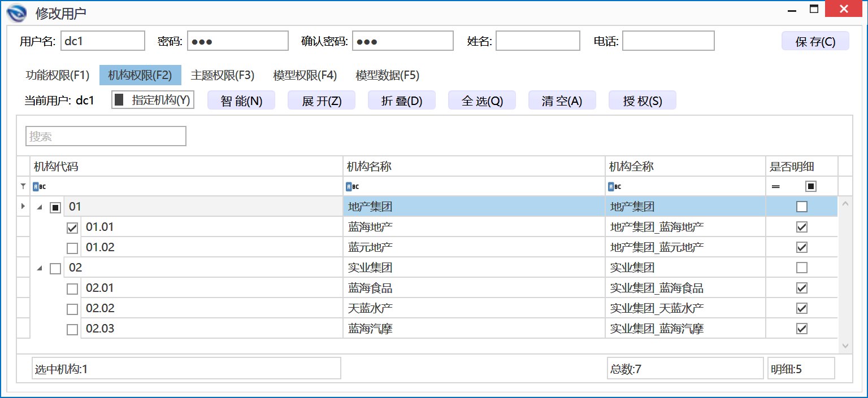The image size is (868, 398).
Task: Click the ABC filter icon under 机构名称
Action: 352,186
